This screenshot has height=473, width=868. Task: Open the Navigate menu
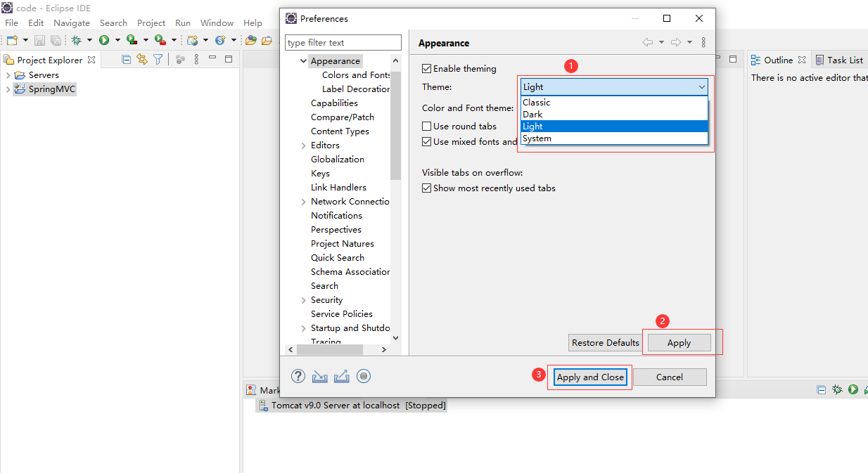(72, 23)
